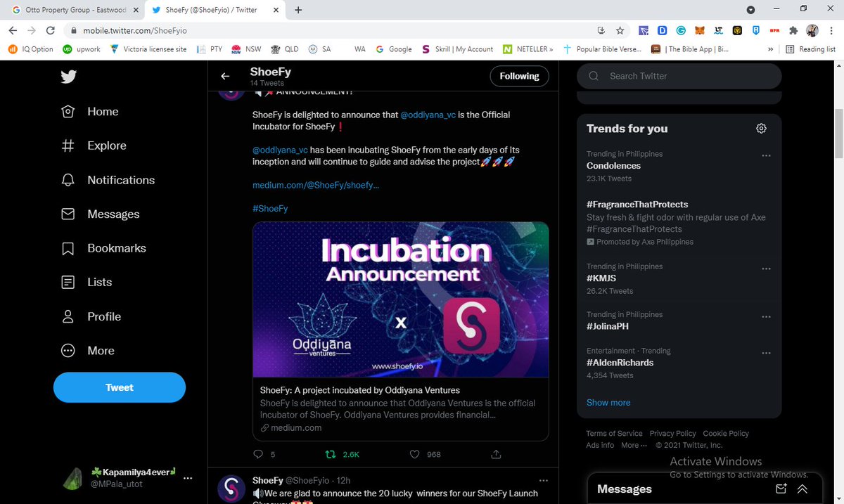Share the incubation tweet
This screenshot has height=504, width=844.
[x=495, y=454]
